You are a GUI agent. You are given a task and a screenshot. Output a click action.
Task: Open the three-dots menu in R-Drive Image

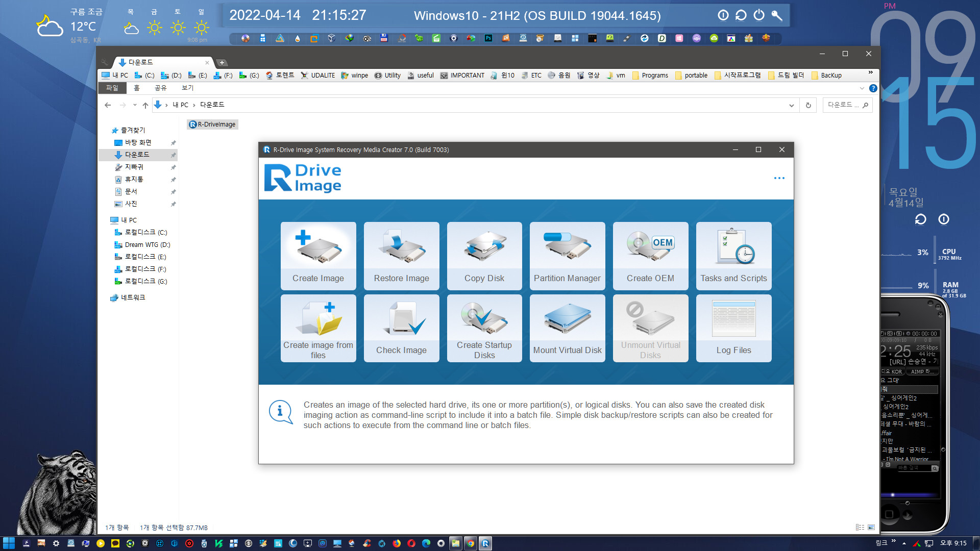click(779, 178)
